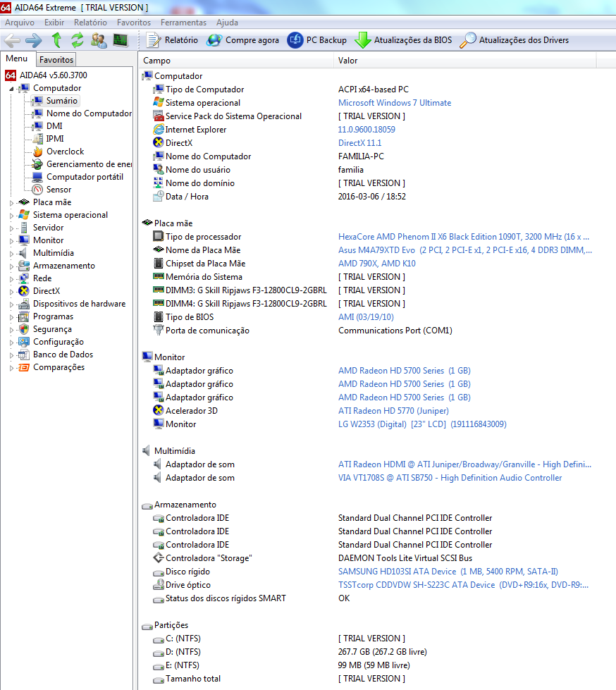Click the Valor column header
Screen dimensions: 616x690
(465, 61)
